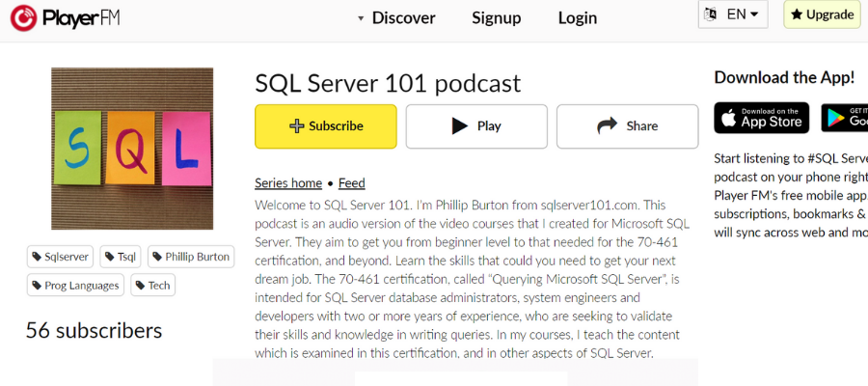Click the Player FM logo
Screen dimensions: 868x386
[66, 17]
